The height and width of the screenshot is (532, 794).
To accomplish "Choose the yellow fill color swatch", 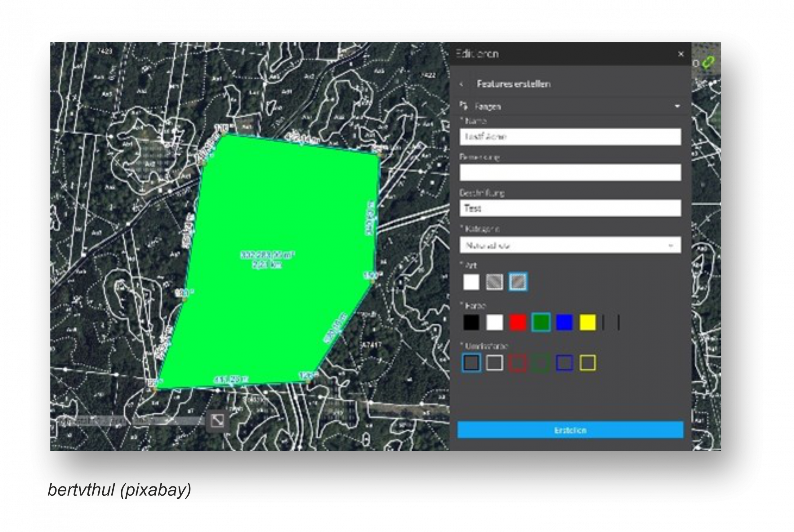I will point(588,322).
